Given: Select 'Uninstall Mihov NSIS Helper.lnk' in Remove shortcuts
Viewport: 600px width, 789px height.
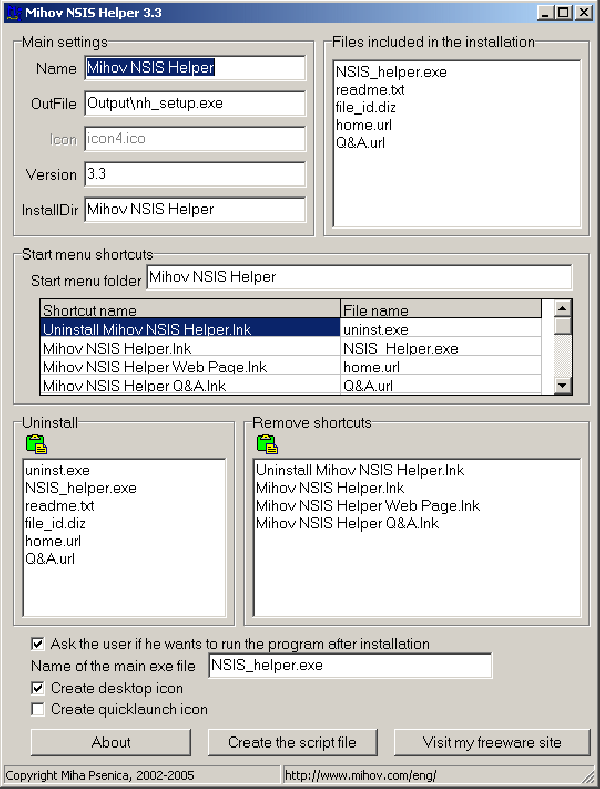Looking at the screenshot, I should [x=360, y=470].
